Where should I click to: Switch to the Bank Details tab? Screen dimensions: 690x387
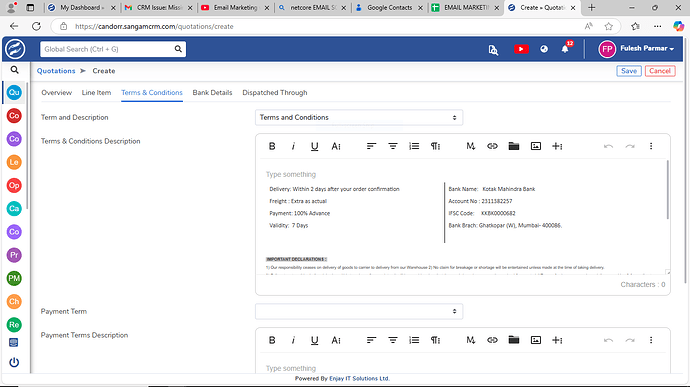coord(212,92)
